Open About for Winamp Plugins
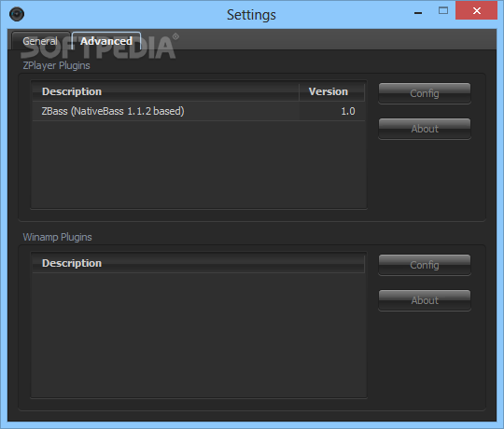The height and width of the screenshot is (429, 504). [x=425, y=300]
